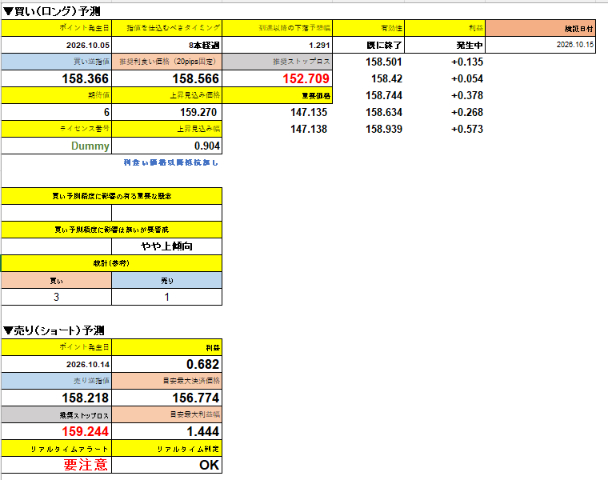Select the max profit width 1.444
The width and height of the screenshot is (608, 480).
click(167, 431)
